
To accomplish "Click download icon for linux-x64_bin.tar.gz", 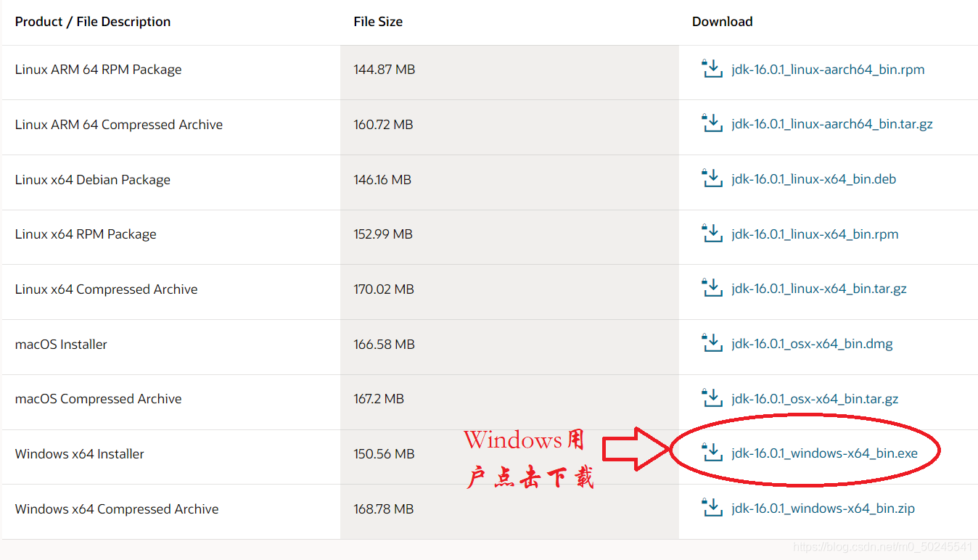I will click(x=712, y=289).
